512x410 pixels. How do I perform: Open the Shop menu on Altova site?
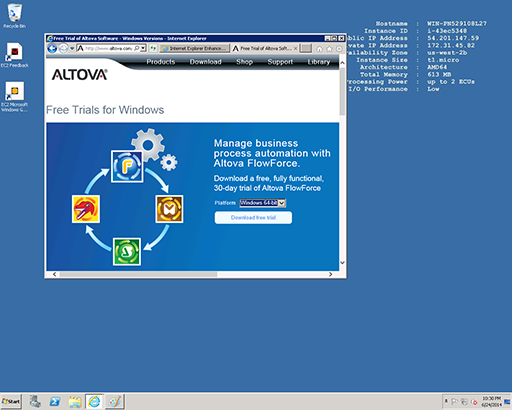pyautogui.click(x=244, y=62)
